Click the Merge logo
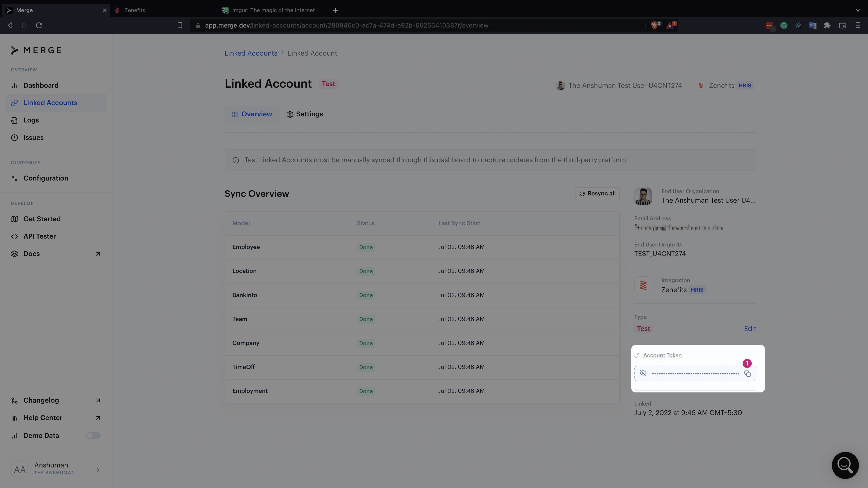 tap(36, 50)
